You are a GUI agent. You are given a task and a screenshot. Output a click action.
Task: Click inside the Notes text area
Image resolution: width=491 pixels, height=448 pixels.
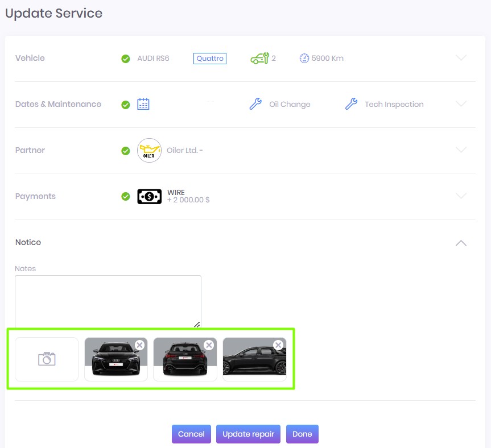[108, 301]
